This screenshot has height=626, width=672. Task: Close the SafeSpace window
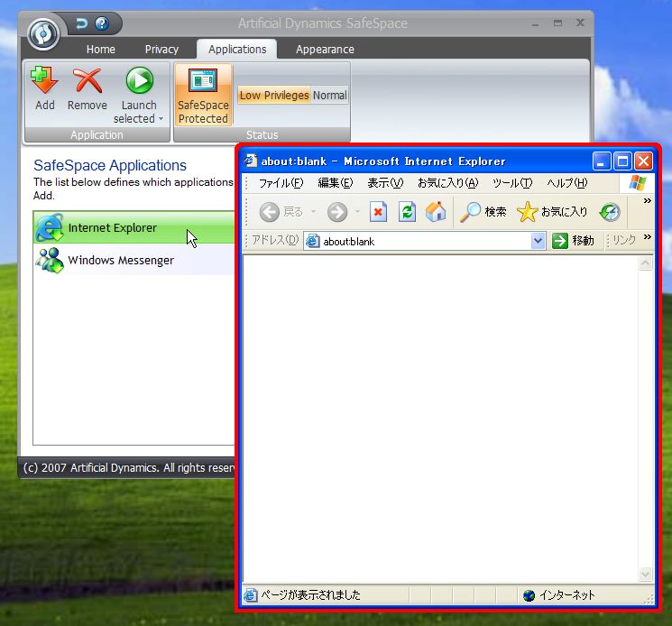point(580,23)
